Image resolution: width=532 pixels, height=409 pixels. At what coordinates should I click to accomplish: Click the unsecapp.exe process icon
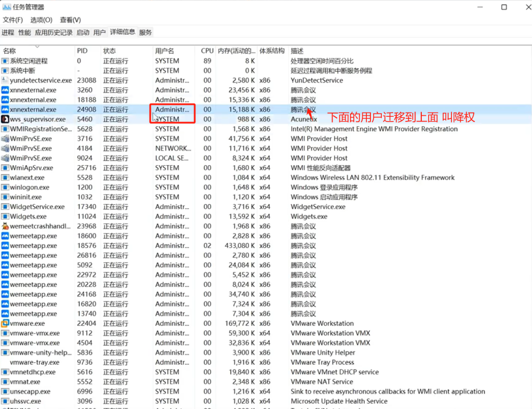[x=5, y=392]
